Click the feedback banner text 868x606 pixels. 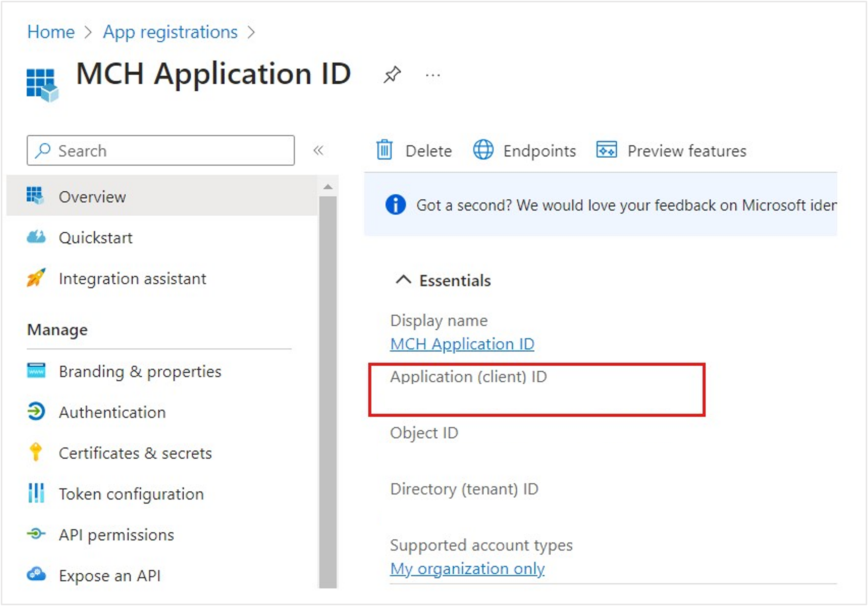[x=626, y=205]
